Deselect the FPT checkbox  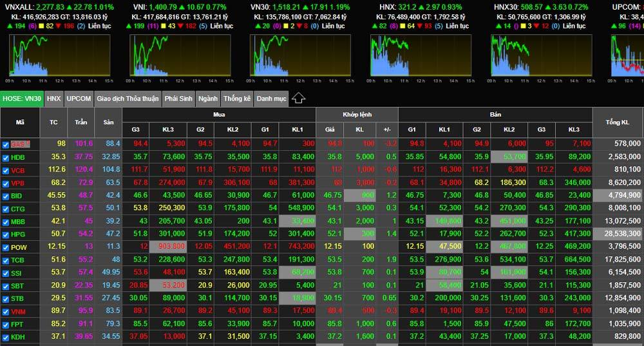(6, 324)
